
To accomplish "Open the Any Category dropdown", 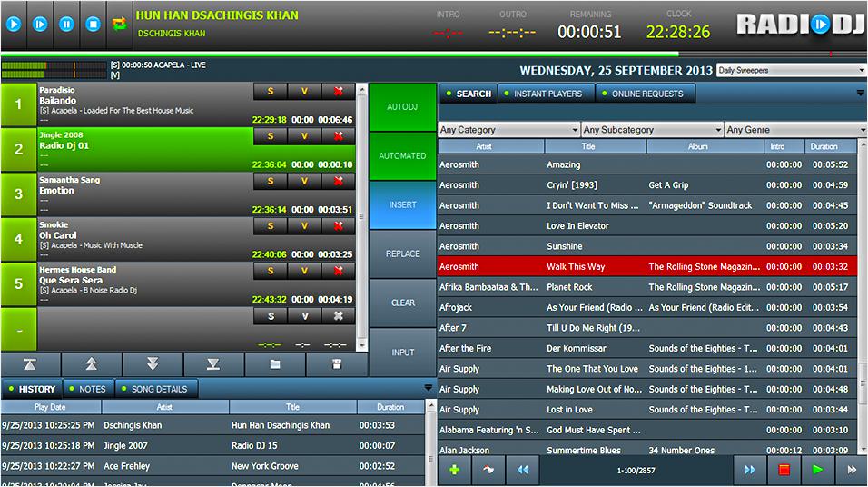I will [x=508, y=130].
